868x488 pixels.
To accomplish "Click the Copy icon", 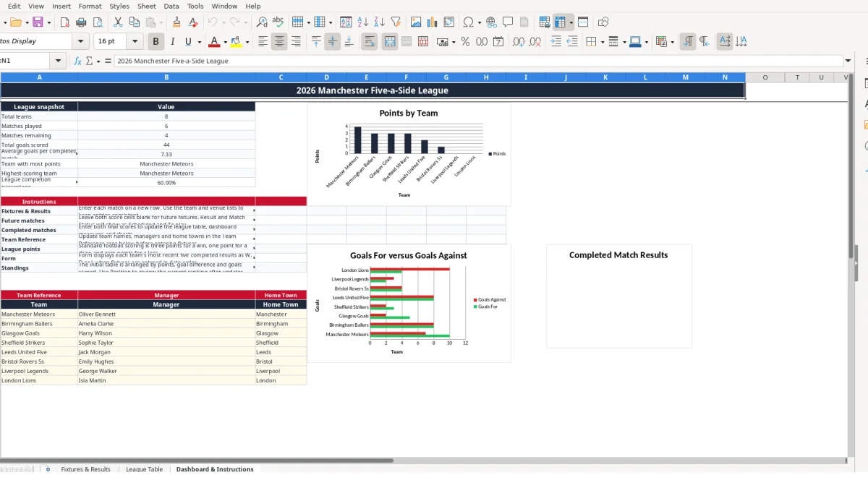I will tap(134, 22).
